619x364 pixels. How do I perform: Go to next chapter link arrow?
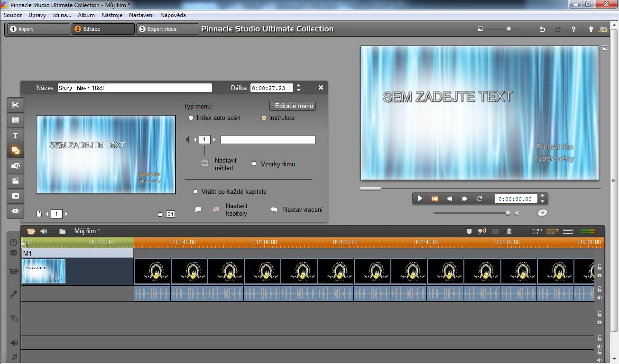214,139
